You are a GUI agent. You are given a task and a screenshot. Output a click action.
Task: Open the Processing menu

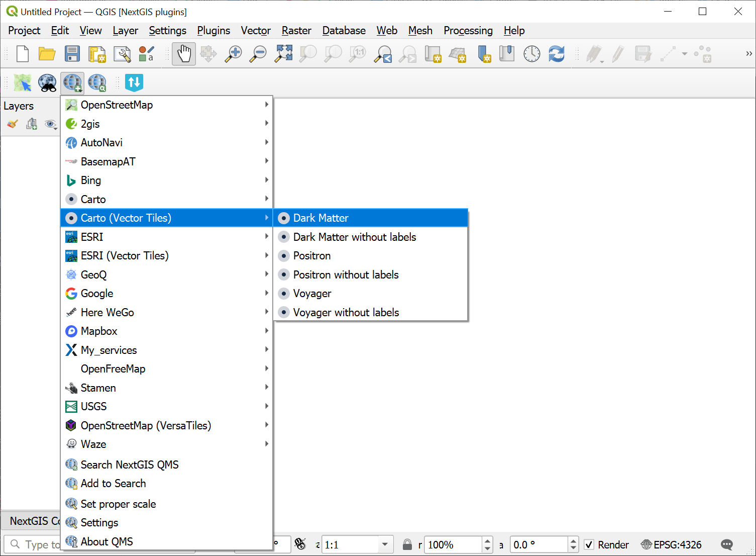click(468, 31)
